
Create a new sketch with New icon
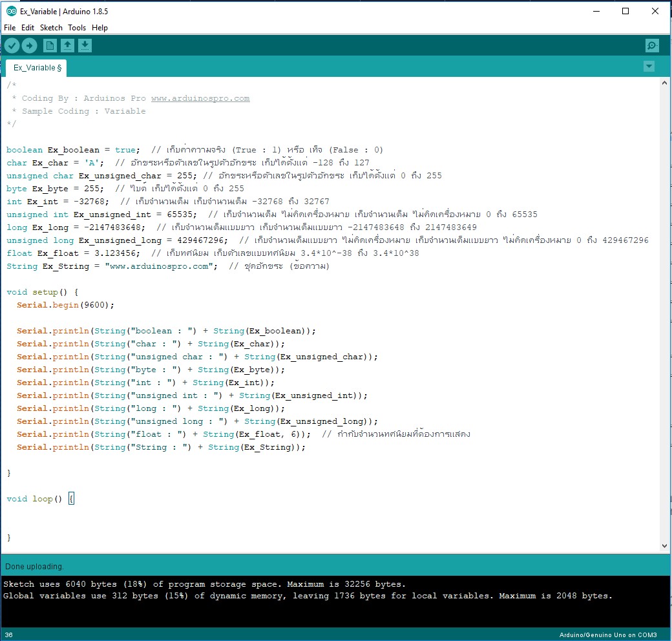coord(50,45)
